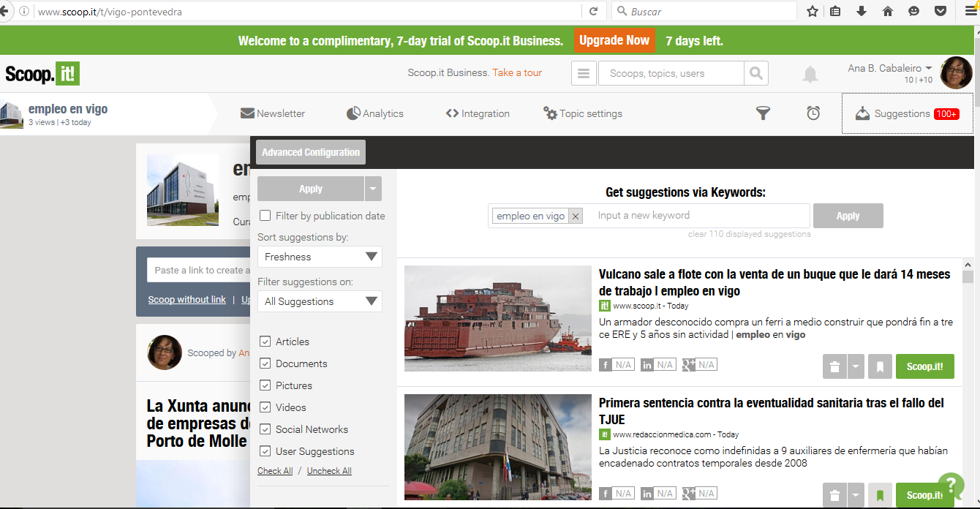
Task: Scoop.it! the Vulcano article
Action: coord(925,366)
